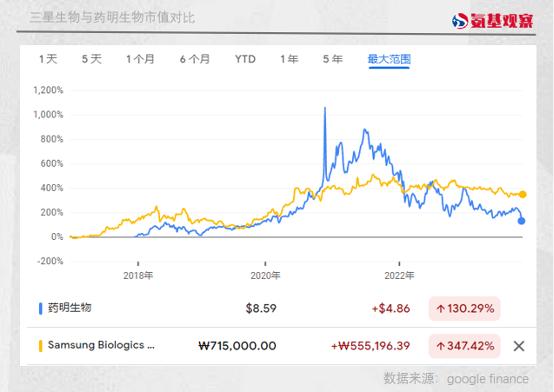
Task: Remove Samsung Biologics comparison with X icon
Action: coord(519,346)
